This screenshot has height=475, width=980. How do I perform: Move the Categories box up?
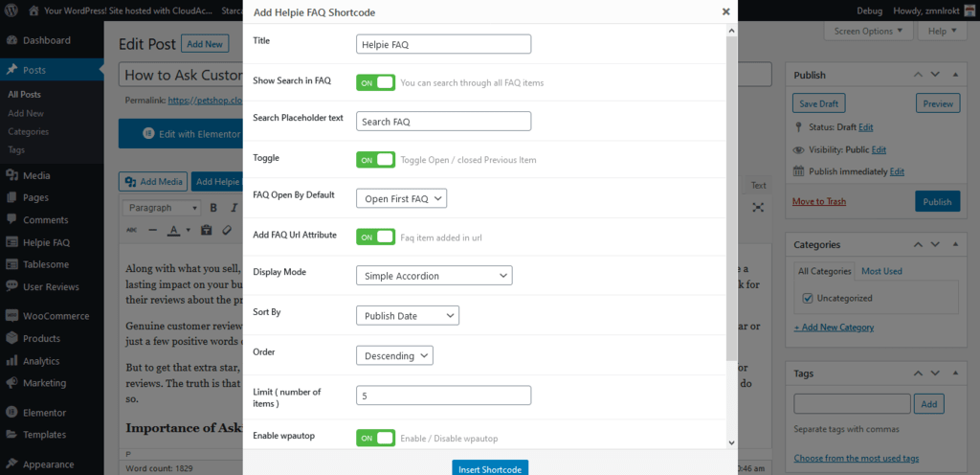[918, 244]
